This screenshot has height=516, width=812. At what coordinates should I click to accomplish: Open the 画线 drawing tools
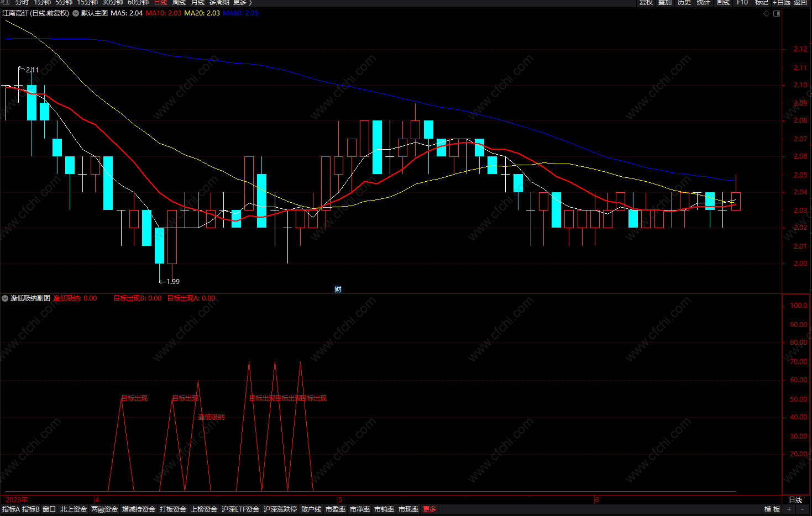click(723, 3)
